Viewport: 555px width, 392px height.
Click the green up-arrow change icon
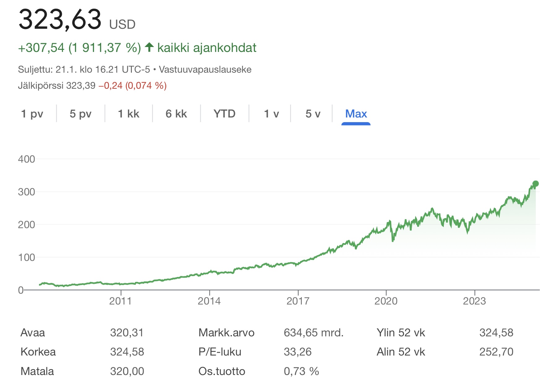[149, 47]
